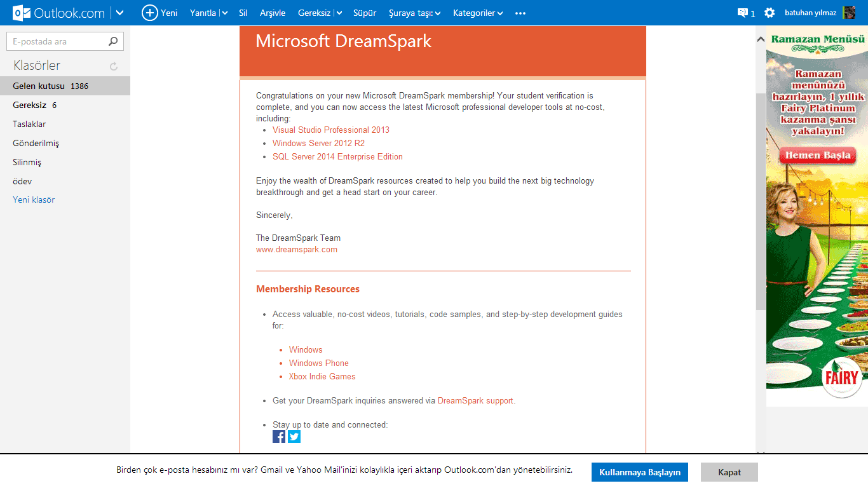868x488 pixels.
Task: Expand the Gereksiz options arrow
Action: [339, 13]
